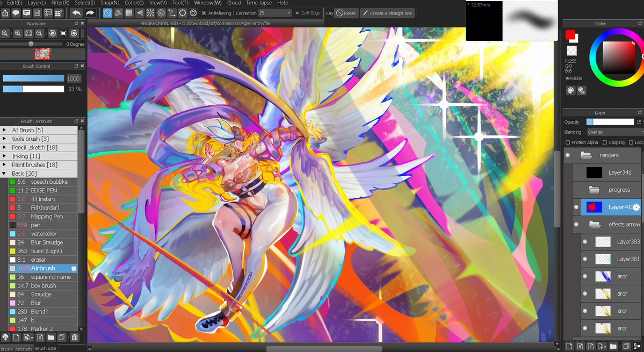Switch to the Brush Size tab

coord(46,348)
